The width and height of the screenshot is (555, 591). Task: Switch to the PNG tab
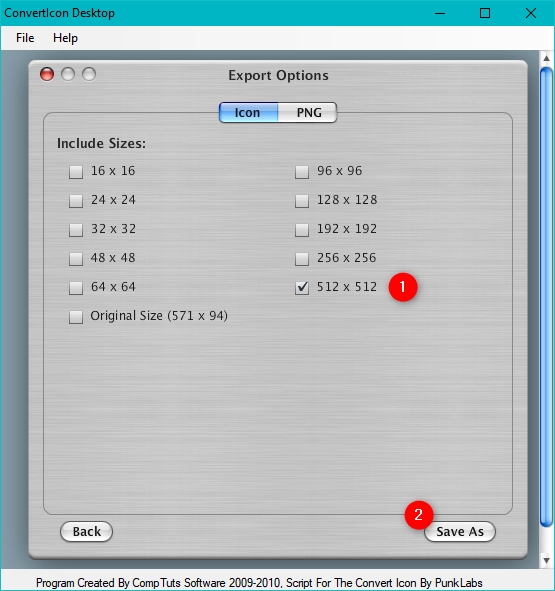point(308,112)
